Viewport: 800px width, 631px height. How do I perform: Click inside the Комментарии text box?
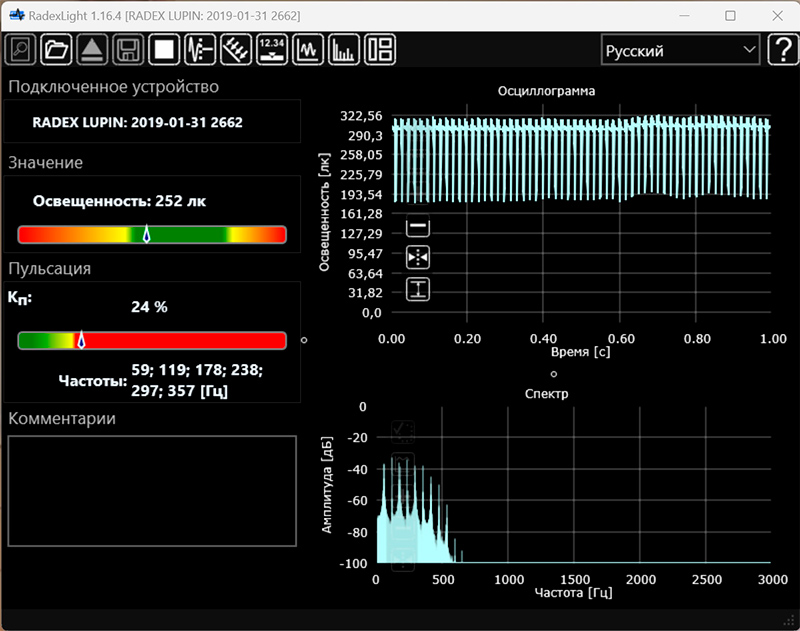[152, 490]
